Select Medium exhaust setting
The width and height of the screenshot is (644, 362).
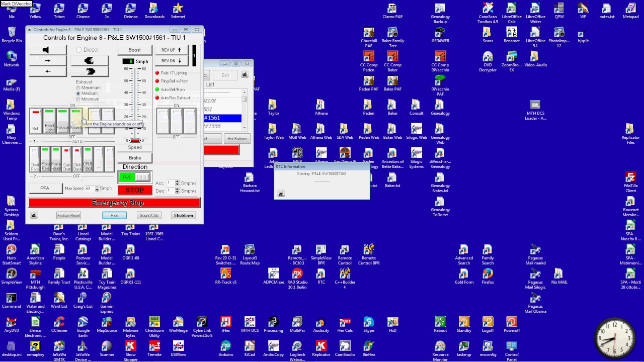[x=87, y=94]
